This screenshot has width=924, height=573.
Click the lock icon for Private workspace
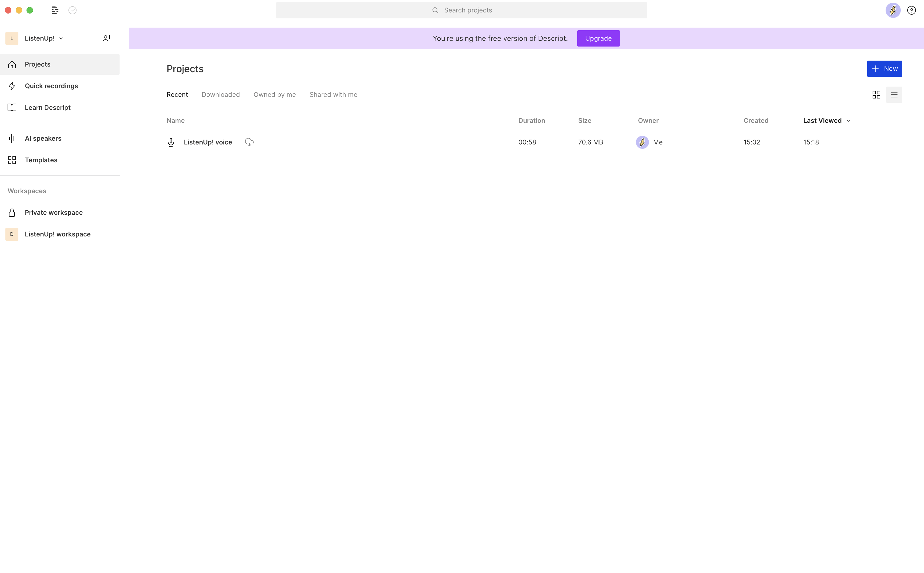click(x=12, y=213)
